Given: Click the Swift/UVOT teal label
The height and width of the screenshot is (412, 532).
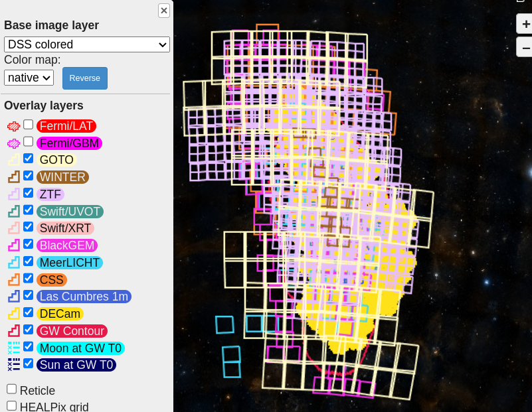Looking at the screenshot, I should [x=70, y=212].
